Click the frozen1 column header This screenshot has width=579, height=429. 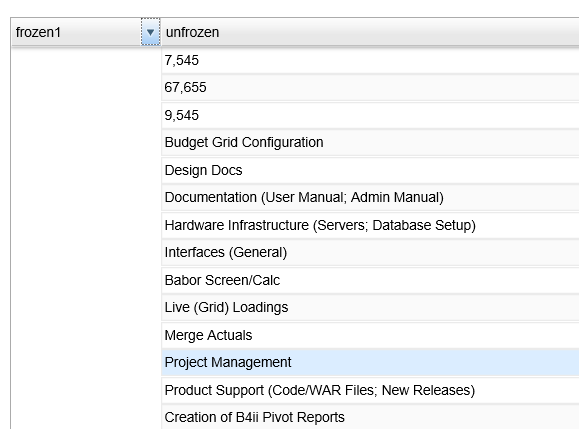click(x=76, y=32)
